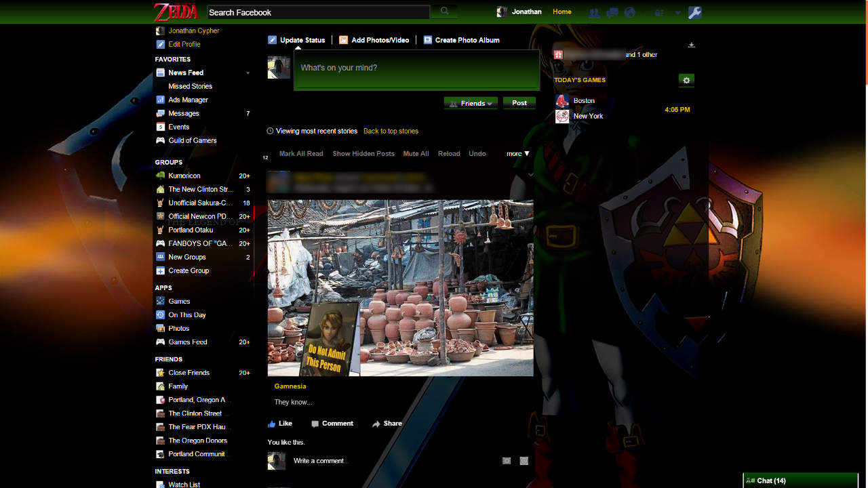This screenshot has height=488, width=868.
Task: Open Missed Stories in sidebar
Action: [x=191, y=86]
